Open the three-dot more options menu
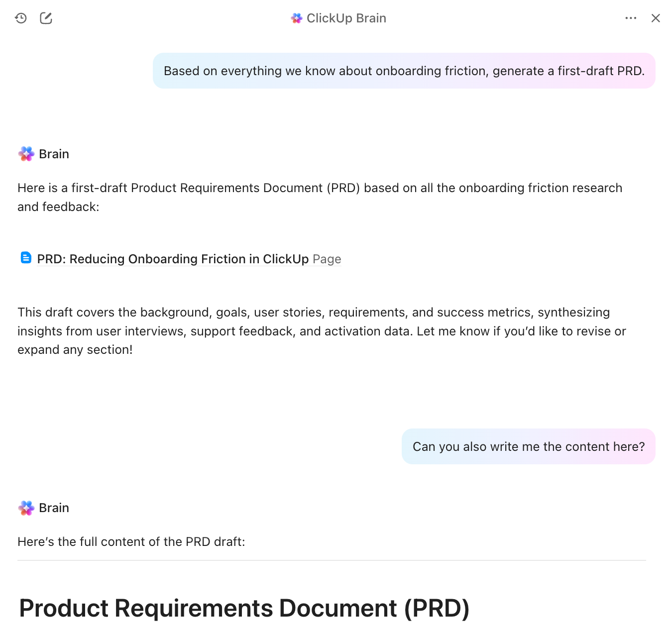The image size is (672, 636). click(631, 18)
